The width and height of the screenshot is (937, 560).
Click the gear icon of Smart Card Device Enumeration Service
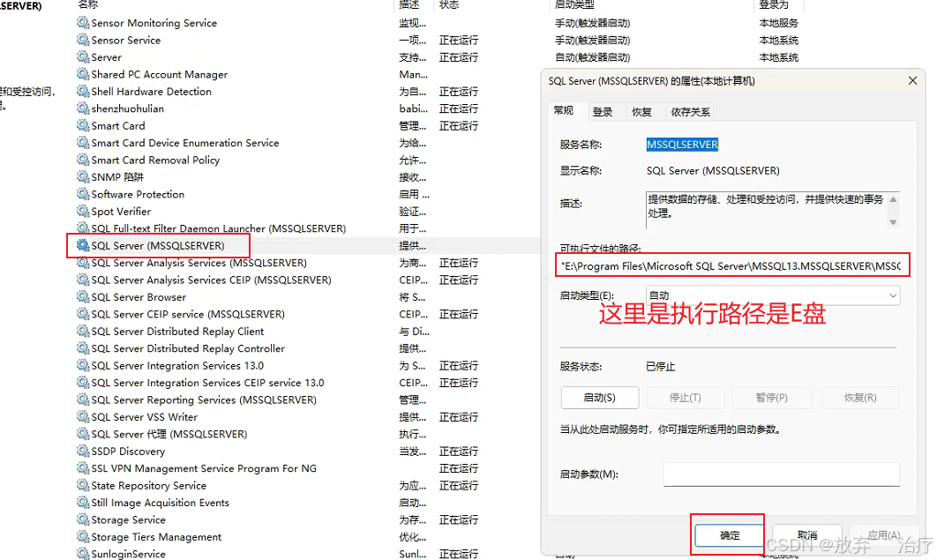point(82,143)
